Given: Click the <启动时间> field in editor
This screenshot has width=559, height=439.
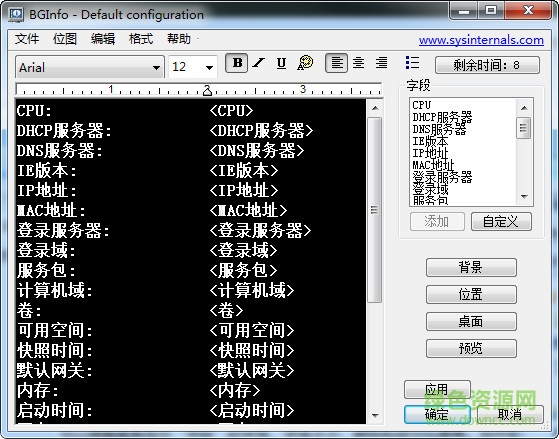Looking at the screenshot, I should [252, 410].
